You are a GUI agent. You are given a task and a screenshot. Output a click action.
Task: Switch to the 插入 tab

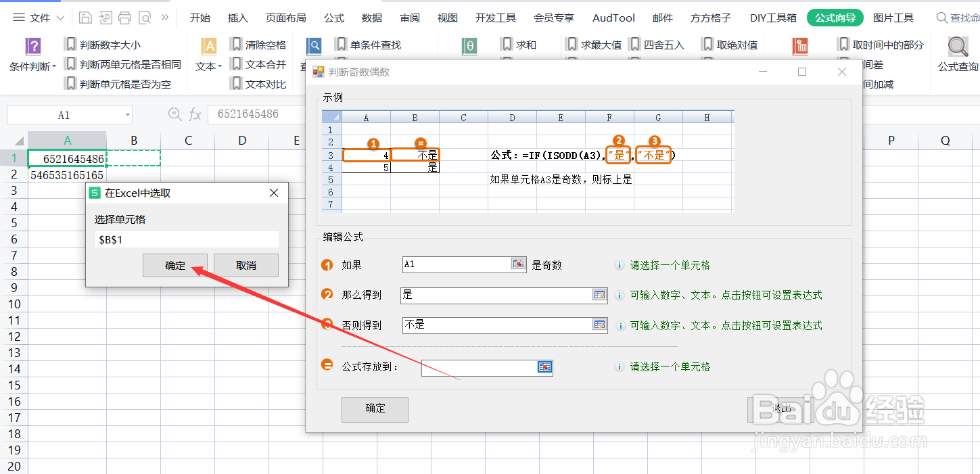point(237,18)
